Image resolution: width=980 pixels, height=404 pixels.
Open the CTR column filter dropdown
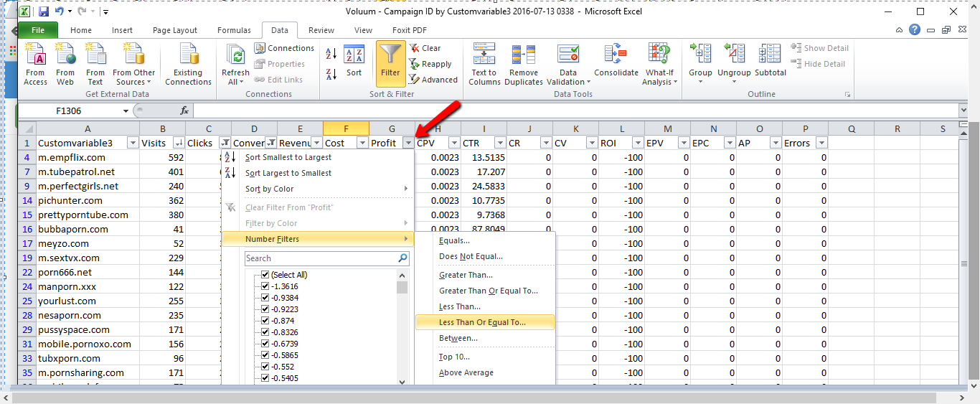(x=500, y=143)
